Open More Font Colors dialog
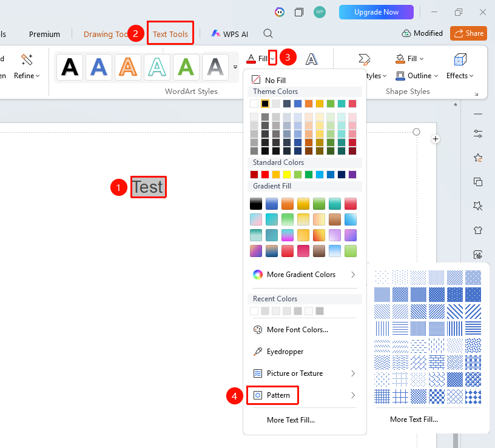This screenshot has height=448, width=495. tap(291, 330)
